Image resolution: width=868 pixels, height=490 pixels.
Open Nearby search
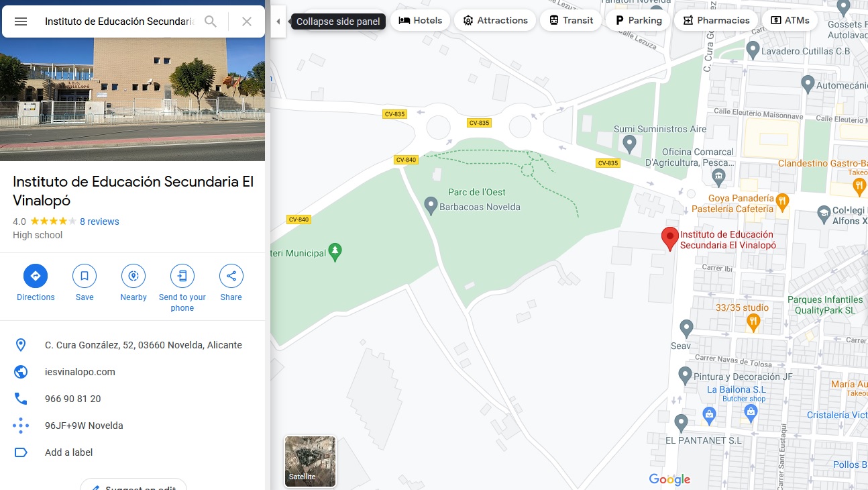click(x=133, y=276)
